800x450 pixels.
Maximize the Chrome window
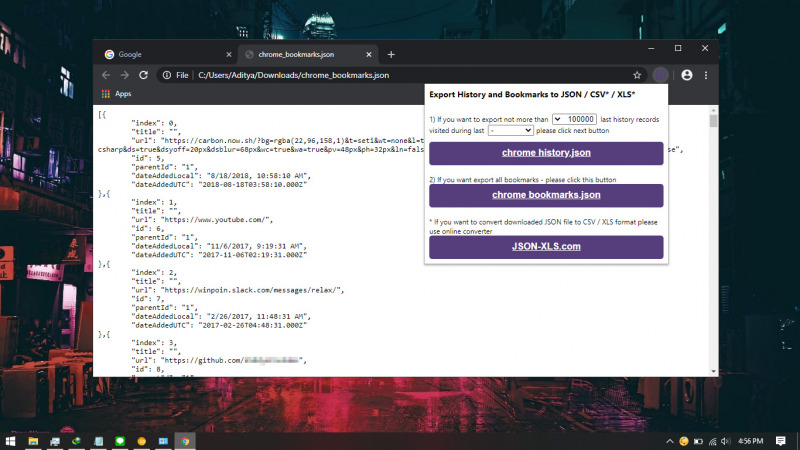coord(678,48)
